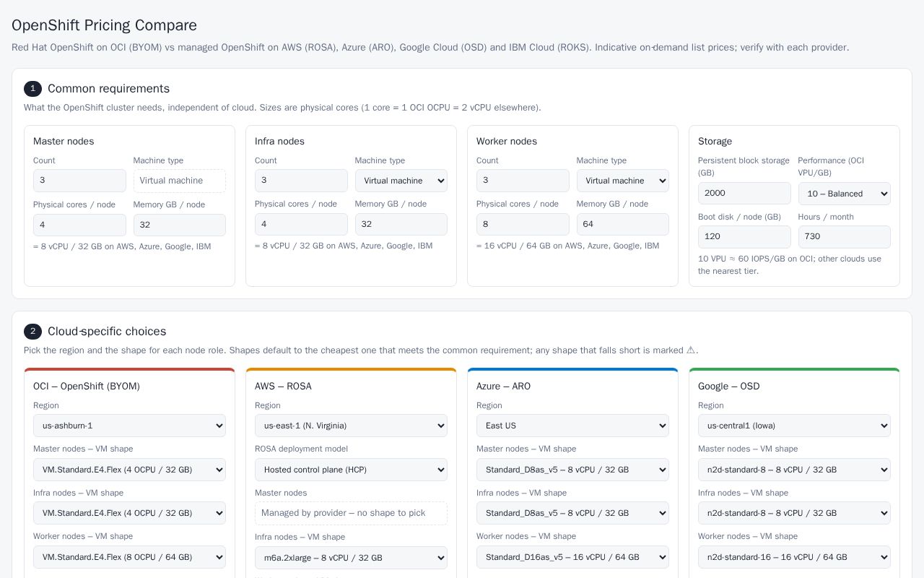Open the ROSA deployment model dropdown
This screenshot has width=924, height=578.
(x=352, y=470)
